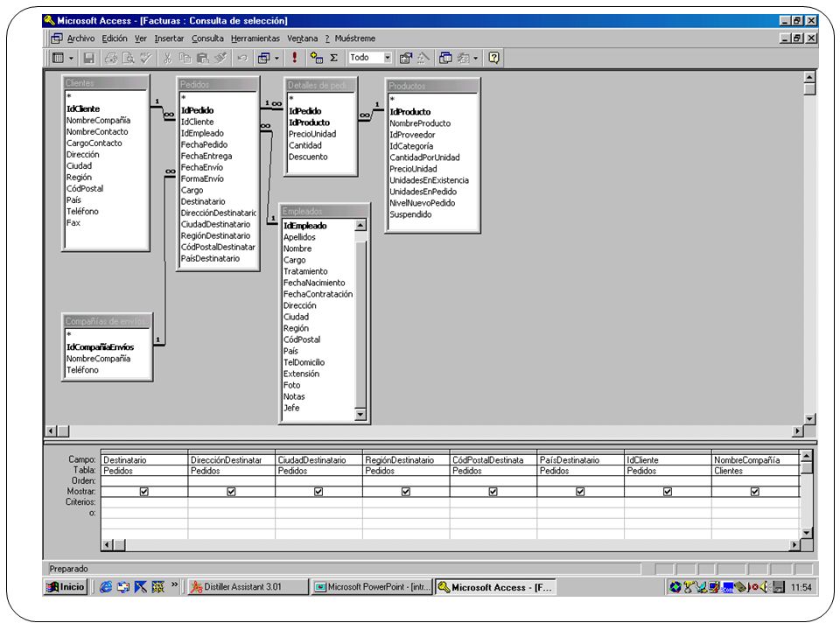Run the spelling check toolbar icon
This screenshot has width=840, height=630.
point(146,58)
